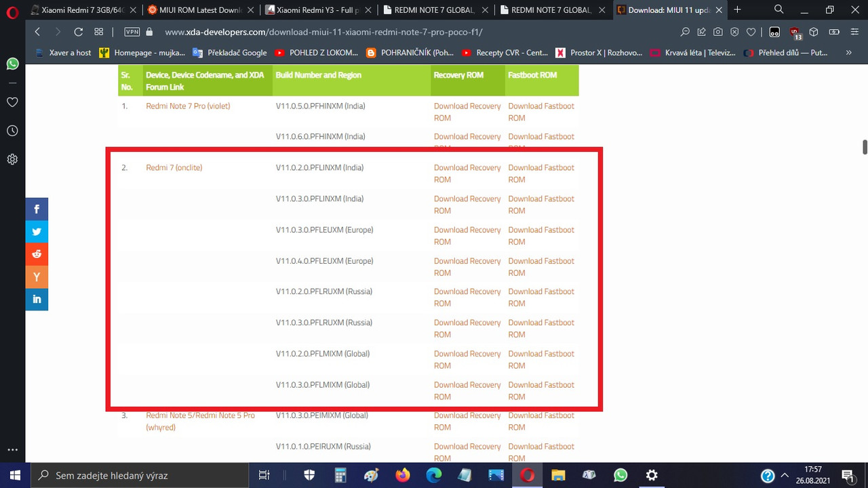Open History clock in sidebar
The image size is (868, 488).
pos(12,131)
